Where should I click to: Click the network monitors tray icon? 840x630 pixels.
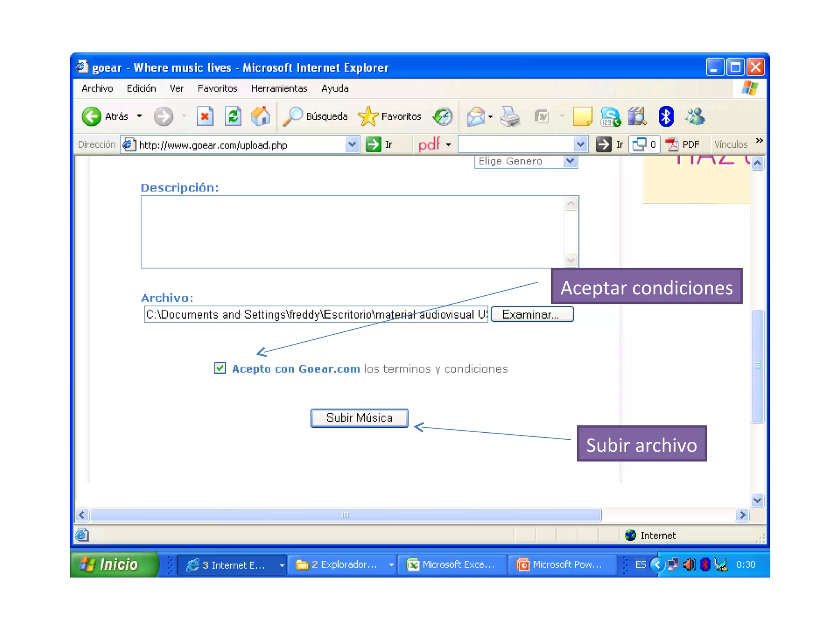click(673, 565)
